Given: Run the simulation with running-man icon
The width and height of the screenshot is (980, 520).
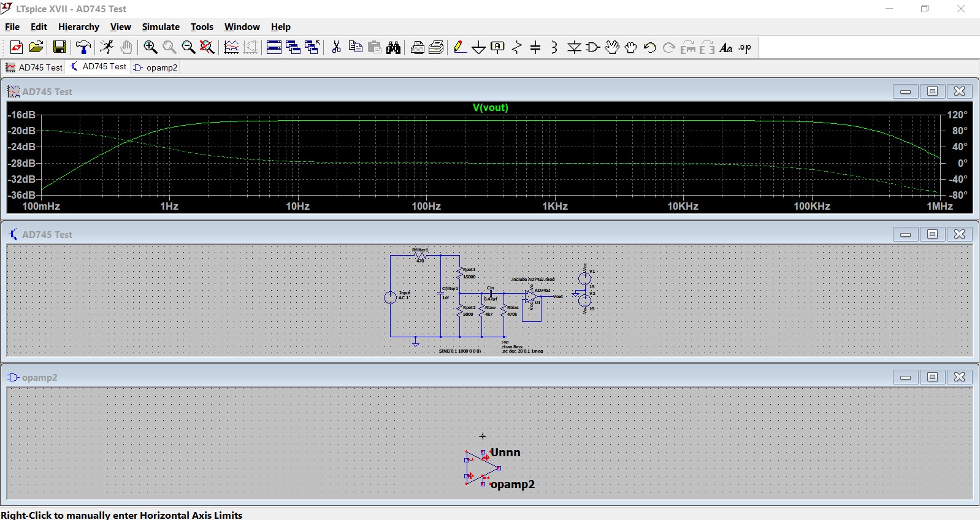Looking at the screenshot, I should pyautogui.click(x=107, y=47).
